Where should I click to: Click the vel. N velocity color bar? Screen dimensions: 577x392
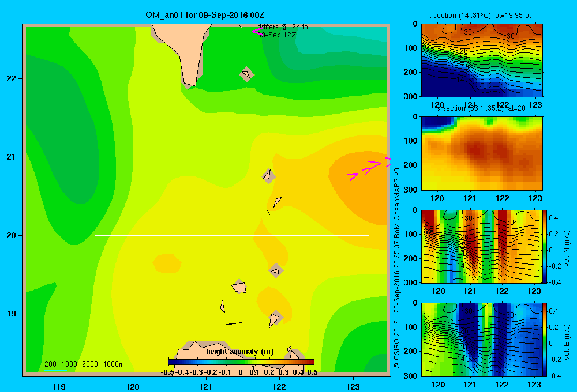click(545, 246)
